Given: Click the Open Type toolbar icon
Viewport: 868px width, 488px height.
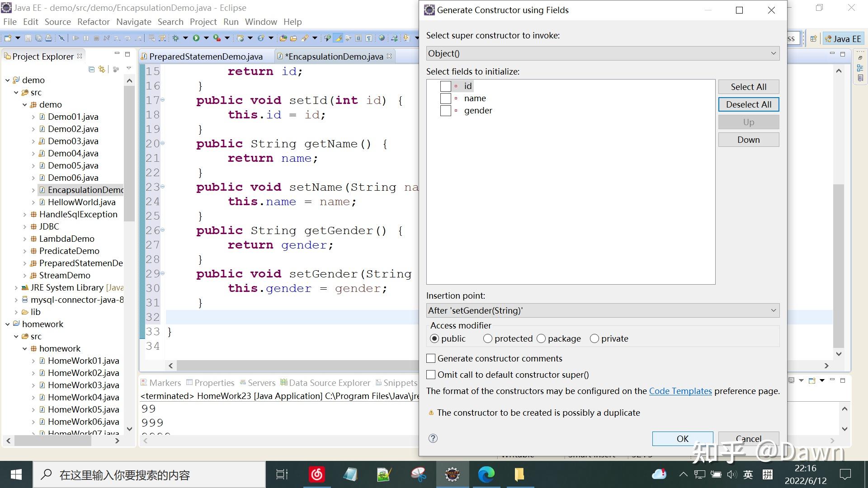Looking at the screenshot, I should click(283, 38).
